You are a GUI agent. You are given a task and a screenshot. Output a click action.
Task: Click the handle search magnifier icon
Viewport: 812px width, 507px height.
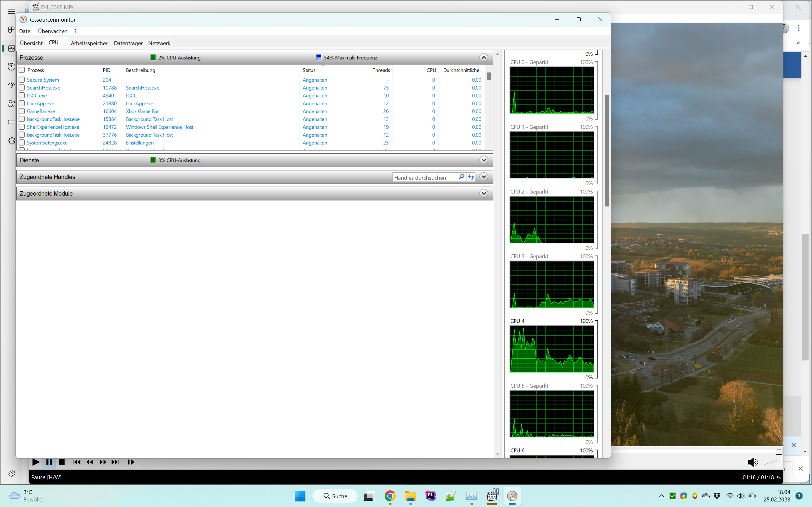click(x=461, y=177)
